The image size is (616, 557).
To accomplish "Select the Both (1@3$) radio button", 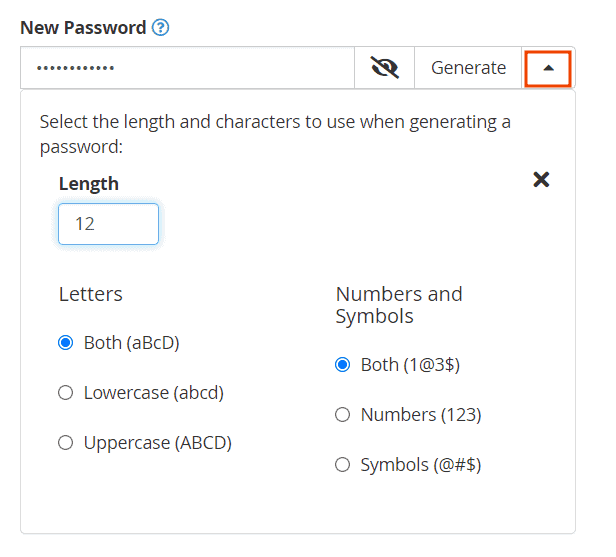I will click(x=343, y=365).
